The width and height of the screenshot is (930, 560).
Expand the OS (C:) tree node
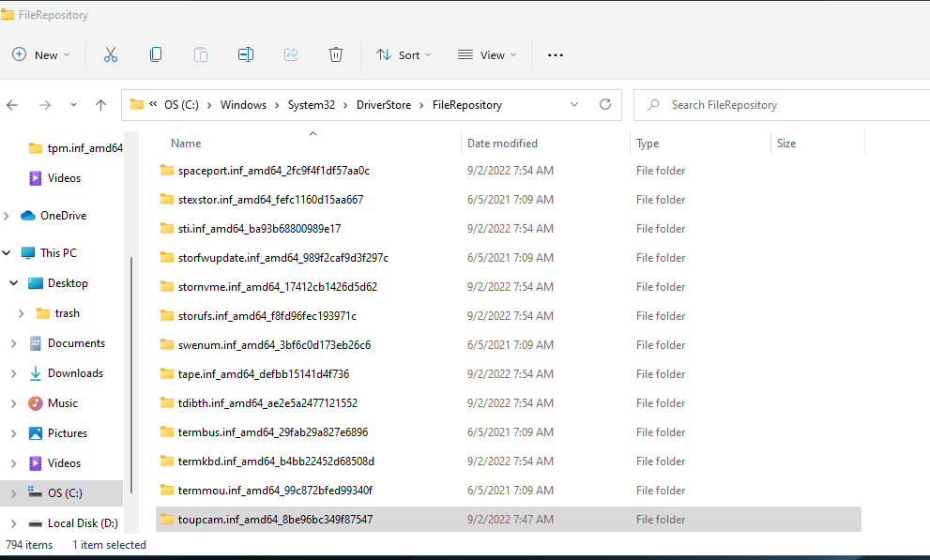pos(14,493)
